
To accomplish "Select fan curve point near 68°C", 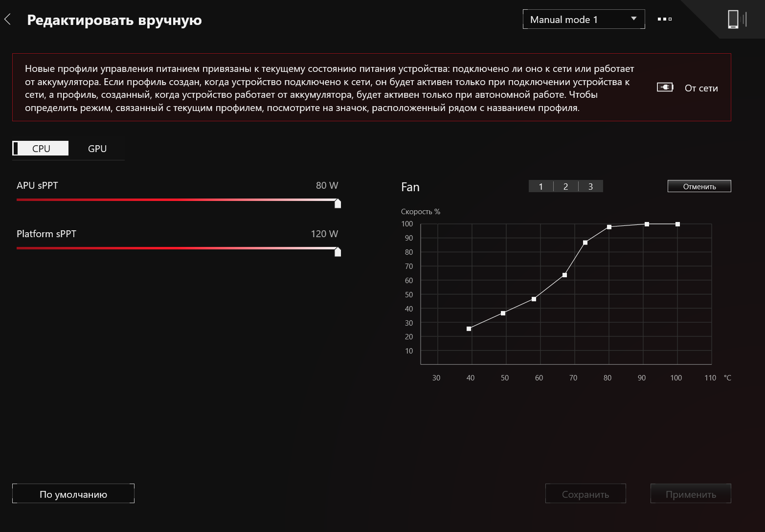I will click(x=564, y=275).
